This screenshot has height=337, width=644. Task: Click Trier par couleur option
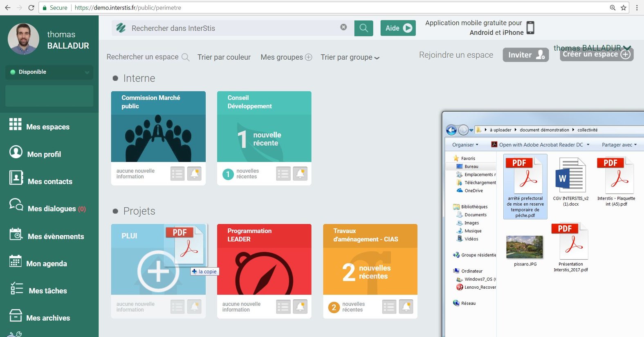[224, 57]
